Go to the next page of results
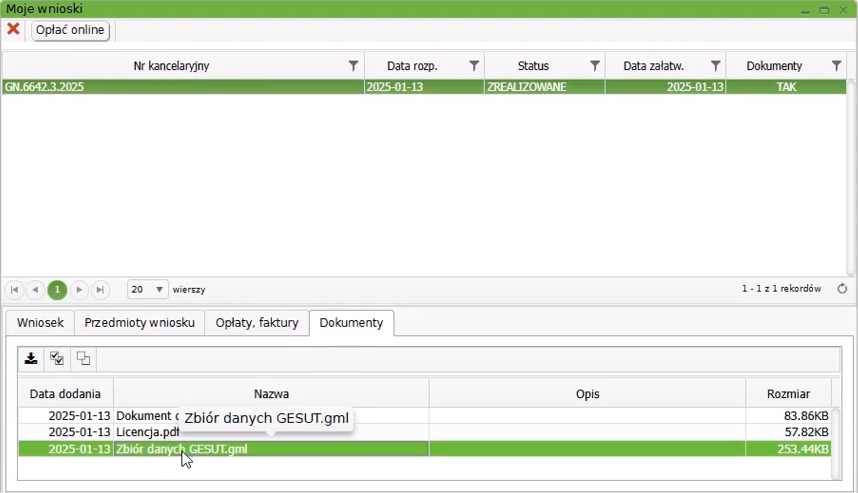Image resolution: width=858 pixels, height=493 pixels. click(x=79, y=290)
